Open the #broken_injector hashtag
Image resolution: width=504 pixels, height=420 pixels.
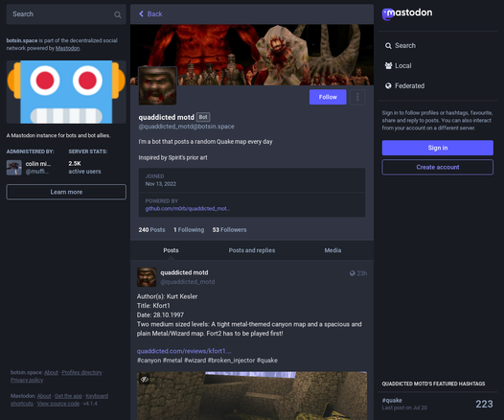(x=232, y=361)
